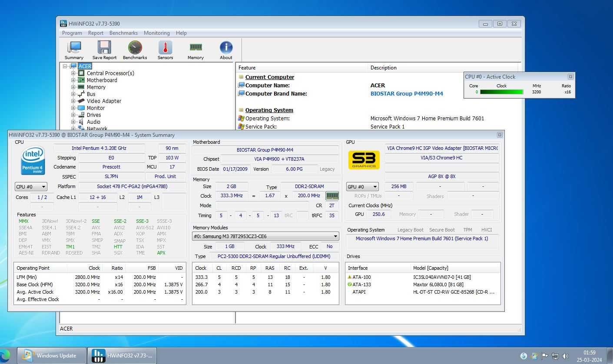The height and width of the screenshot is (364, 613).
Task: Click the Maxtor 6L080L0 drive entry
Action: [x=438, y=285]
